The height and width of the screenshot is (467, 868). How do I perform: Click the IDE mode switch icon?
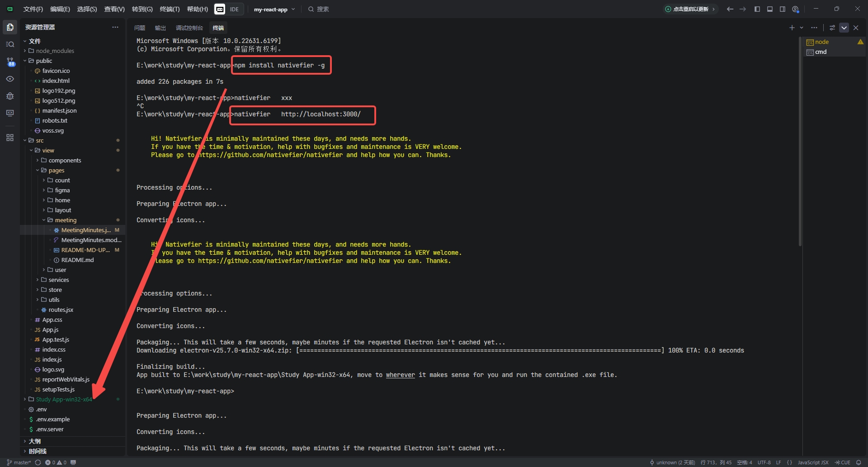tap(220, 9)
